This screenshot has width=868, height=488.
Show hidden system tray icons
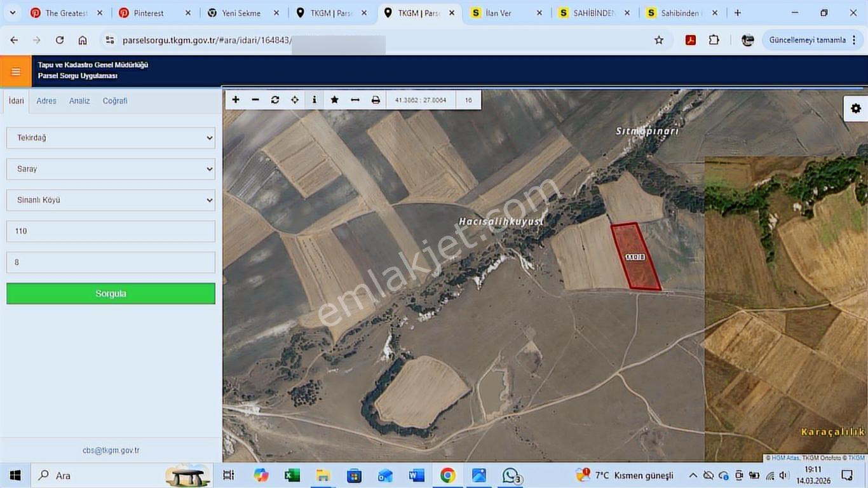(693, 475)
